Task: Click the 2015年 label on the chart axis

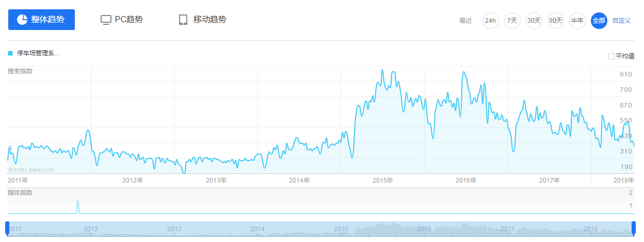Action: click(383, 180)
